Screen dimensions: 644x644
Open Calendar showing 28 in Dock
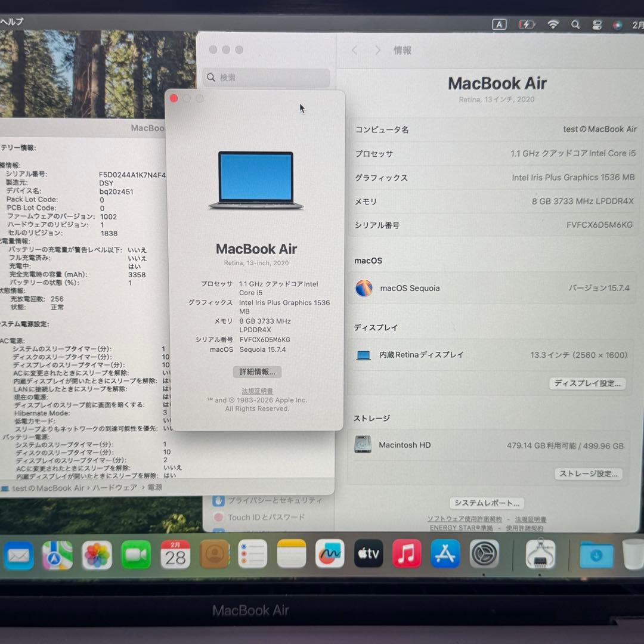click(175, 554)
